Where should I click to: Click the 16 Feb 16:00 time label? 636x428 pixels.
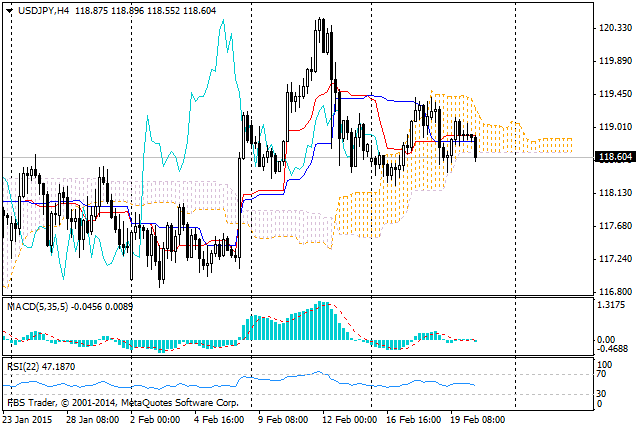[414, 420]
